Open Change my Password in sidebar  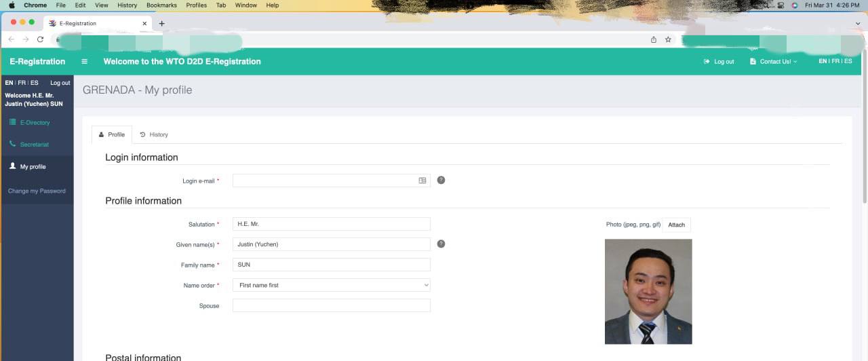coord(37,191)
